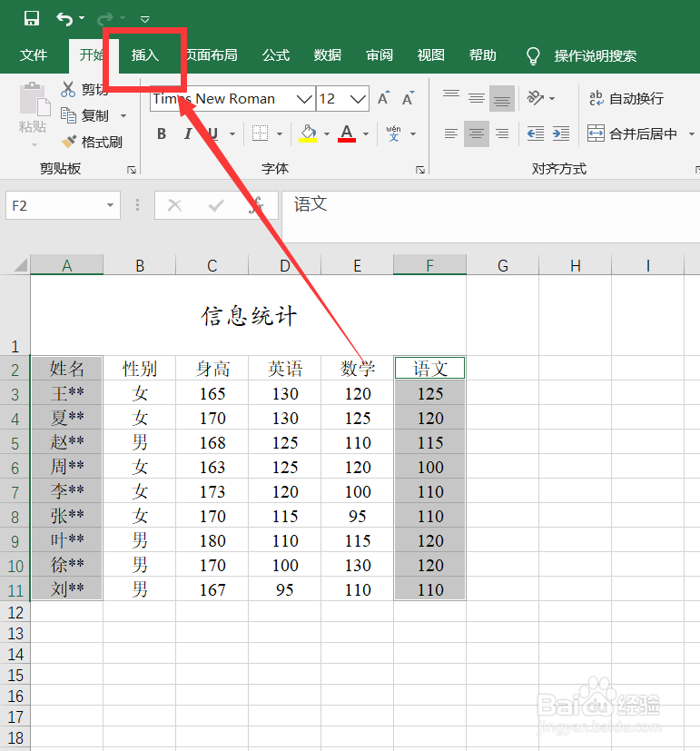Image resolution: width=700 pixels, height=751 pixels.
Task: Open the 字体 dialog launcher
Action: point(420,170)
